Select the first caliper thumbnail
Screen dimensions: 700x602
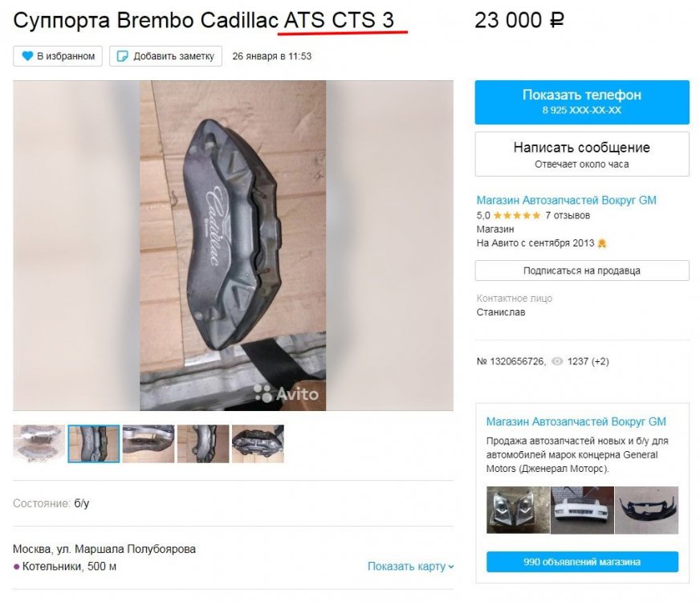coord(39,444)
